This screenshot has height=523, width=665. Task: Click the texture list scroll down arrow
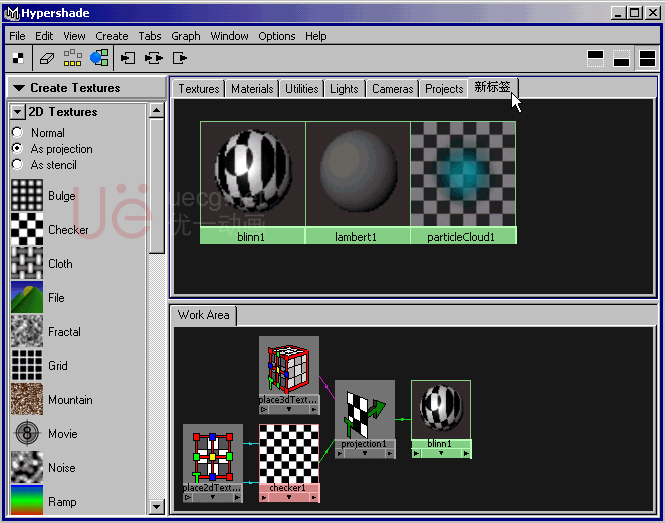156,506
